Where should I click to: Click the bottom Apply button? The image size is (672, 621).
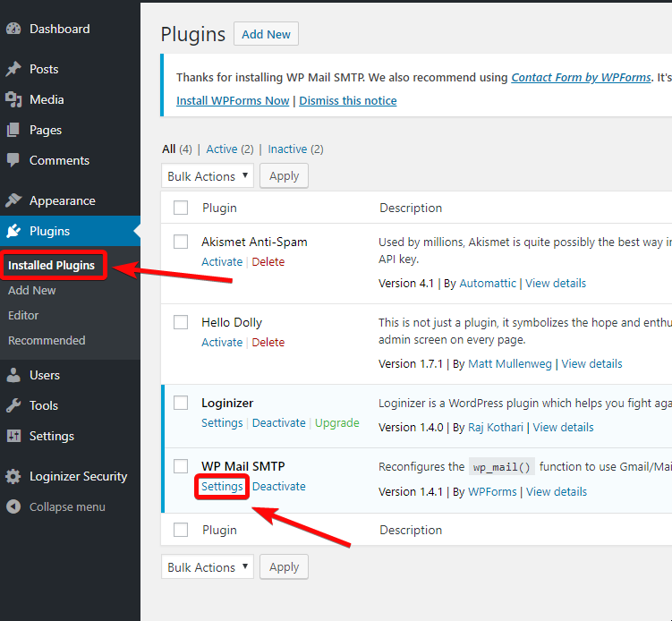click(284, 566)
